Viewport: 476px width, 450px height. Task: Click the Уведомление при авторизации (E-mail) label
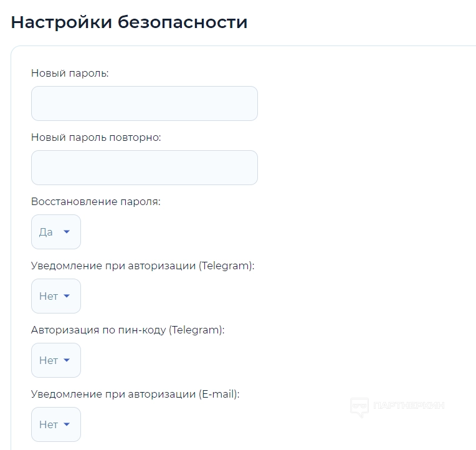[x=135, y=395]
